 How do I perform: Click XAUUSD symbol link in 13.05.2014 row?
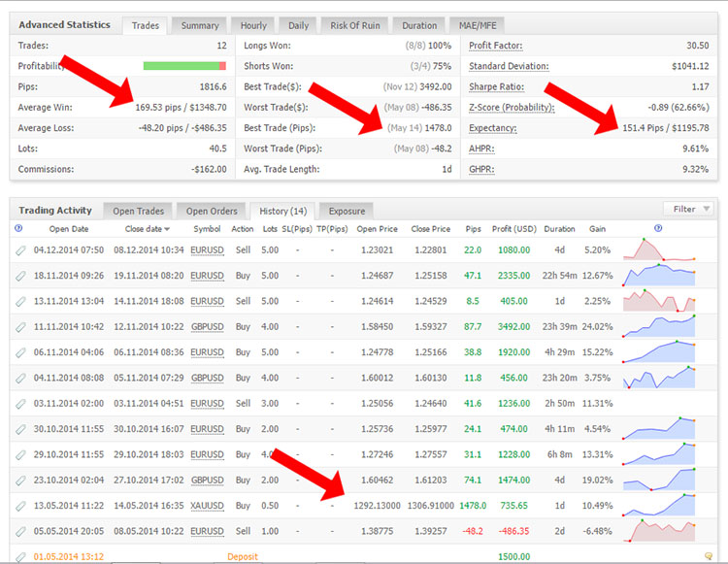pyautogui.click(x=207, y=506)
